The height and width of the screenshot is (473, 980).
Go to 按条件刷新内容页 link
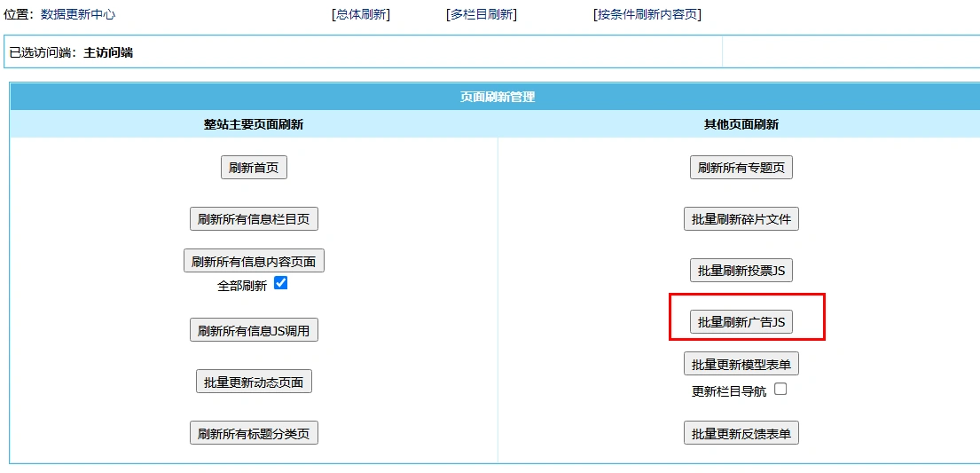[x=647, y=14]
